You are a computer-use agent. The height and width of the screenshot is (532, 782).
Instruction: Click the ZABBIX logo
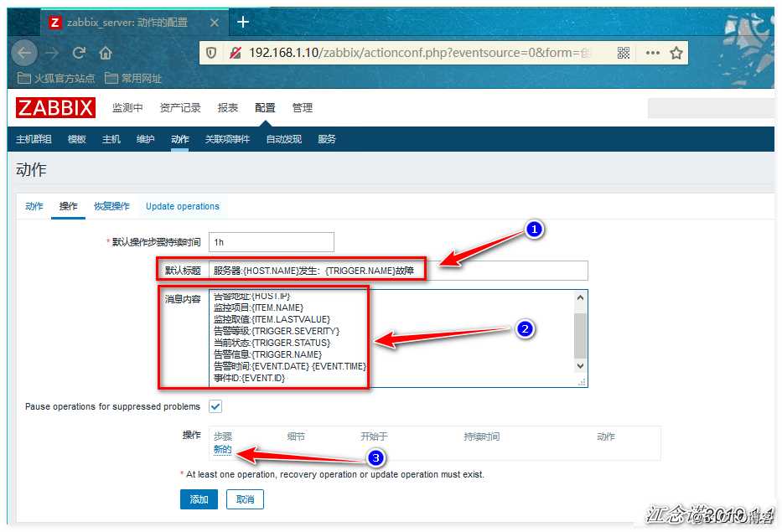[x=55, y=108]
